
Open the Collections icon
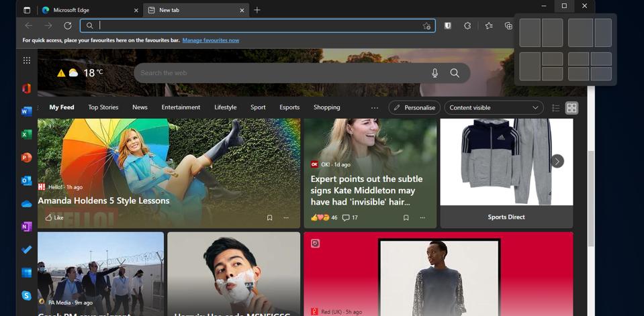pyautogui.click(x=508, y=26)
